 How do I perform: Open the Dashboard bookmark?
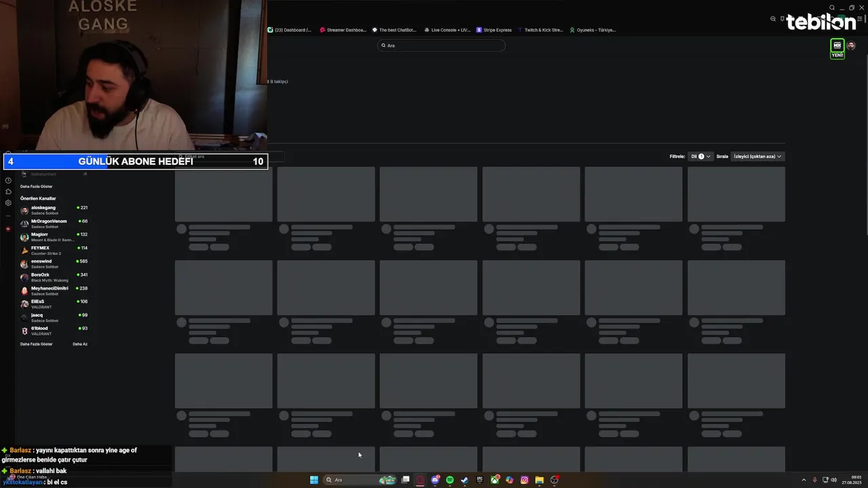tap(290, 30)
